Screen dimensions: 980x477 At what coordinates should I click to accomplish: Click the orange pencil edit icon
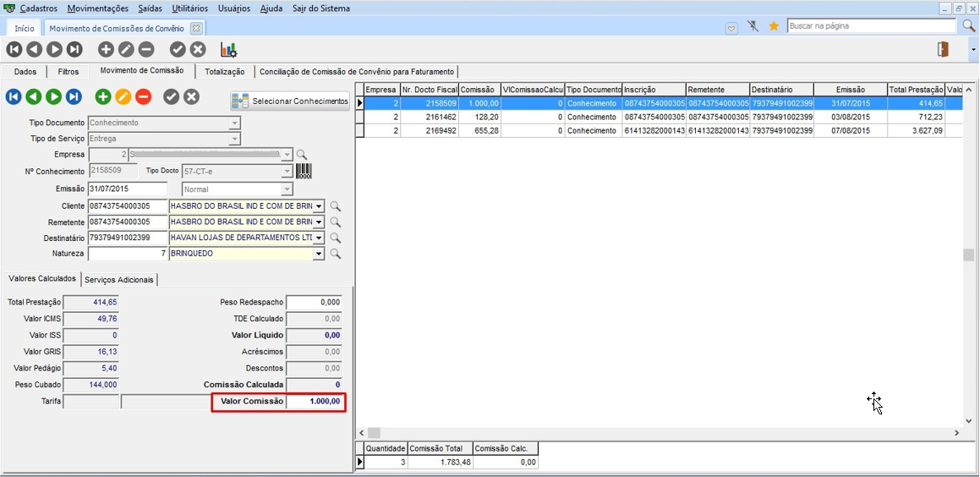[x=123, y=97]
